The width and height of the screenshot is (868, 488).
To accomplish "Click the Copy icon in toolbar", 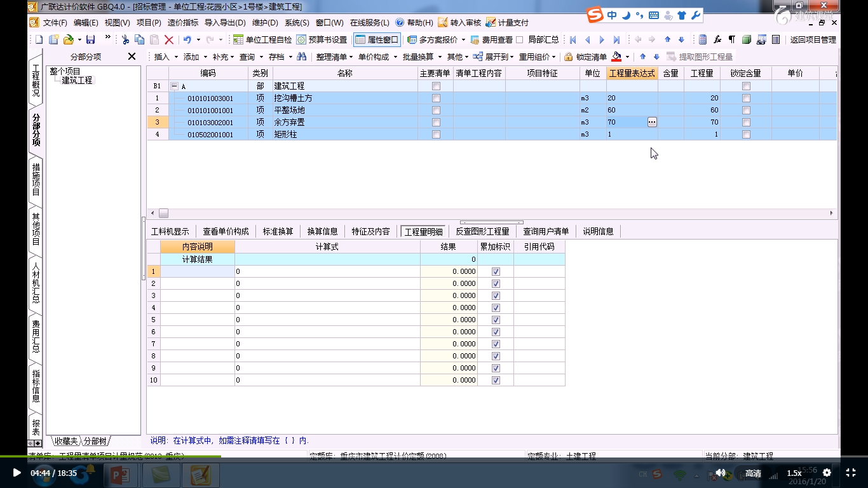I will 139,39.
